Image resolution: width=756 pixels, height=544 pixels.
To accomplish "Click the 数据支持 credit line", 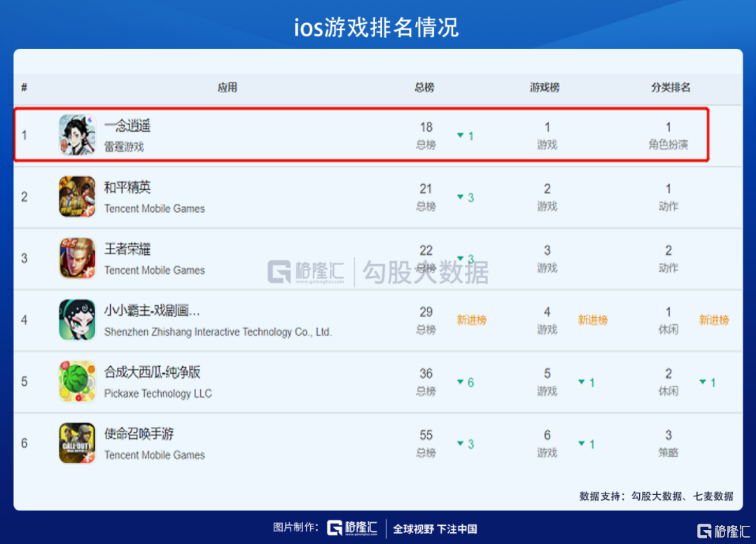I will pos(656,496).
